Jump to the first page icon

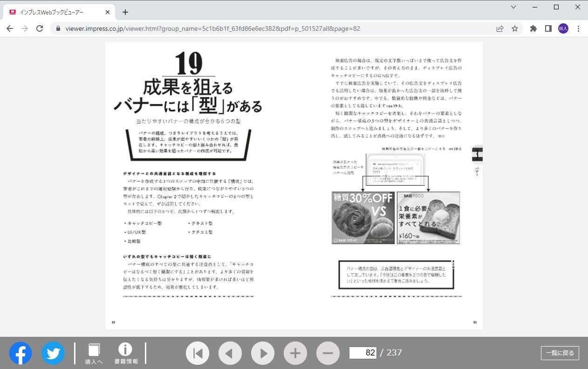(198, 353)
